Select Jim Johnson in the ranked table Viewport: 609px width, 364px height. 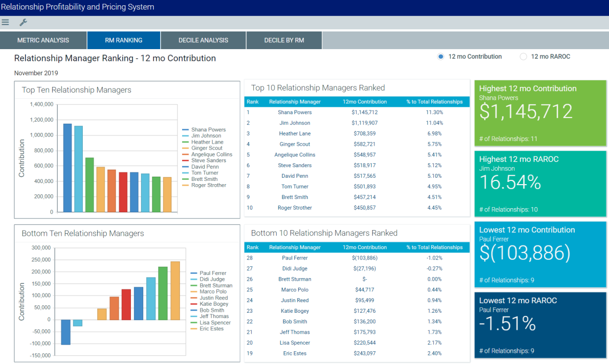(x=295, y=123)
